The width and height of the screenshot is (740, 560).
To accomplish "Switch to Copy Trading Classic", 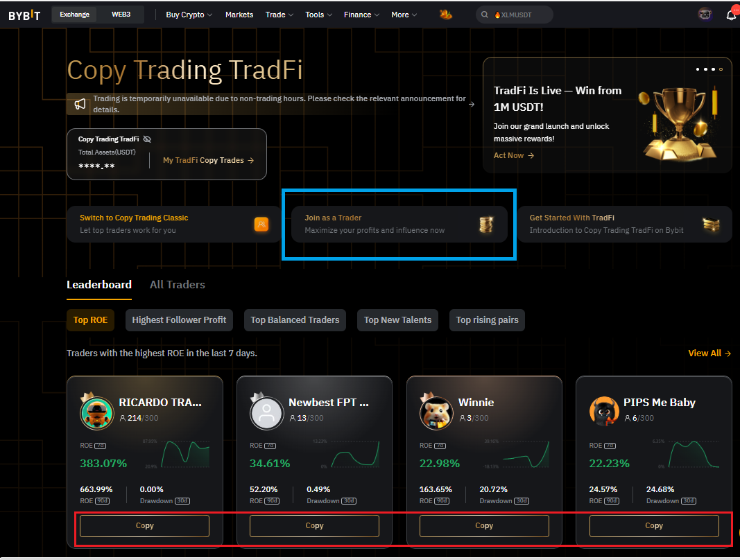I will pos(173,224).
